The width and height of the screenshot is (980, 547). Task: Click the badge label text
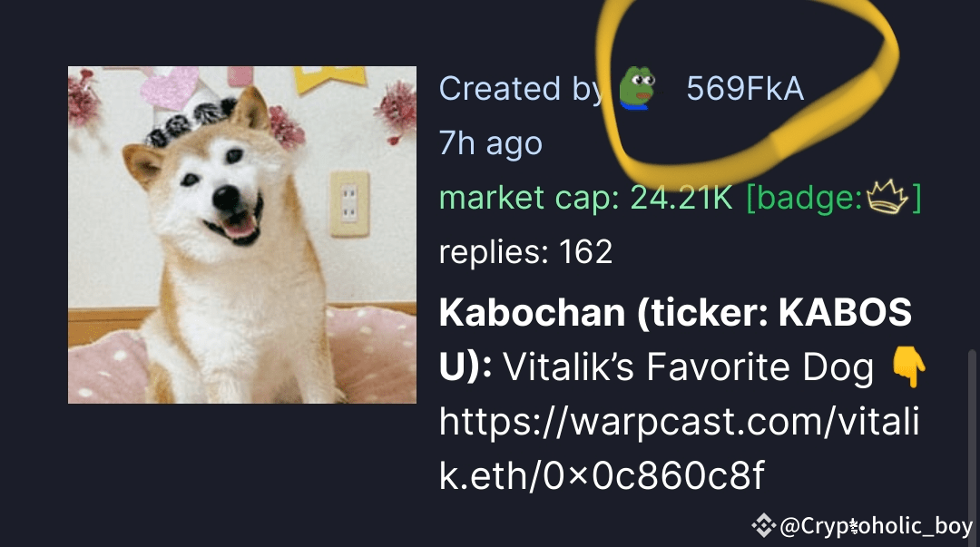point(804,199)
